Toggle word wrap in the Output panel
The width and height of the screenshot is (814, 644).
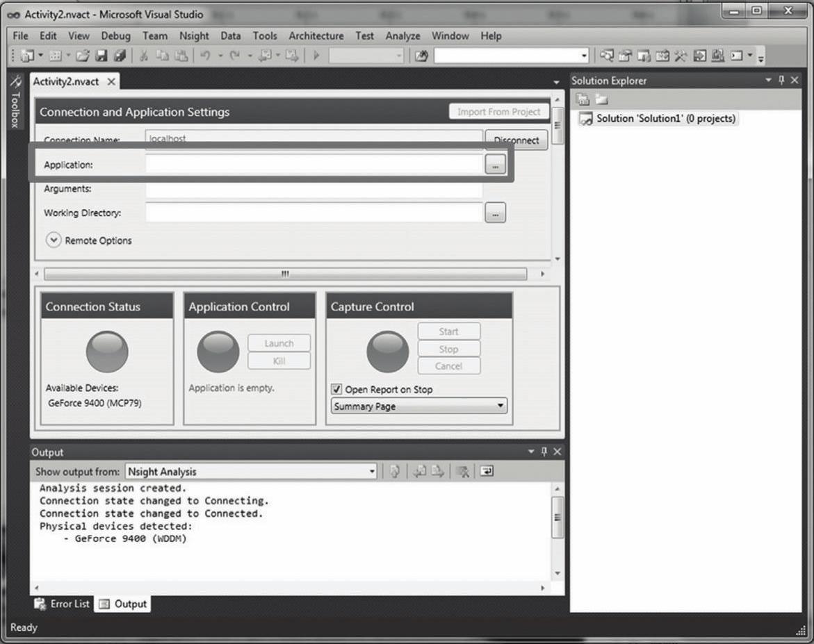[487, 472]
